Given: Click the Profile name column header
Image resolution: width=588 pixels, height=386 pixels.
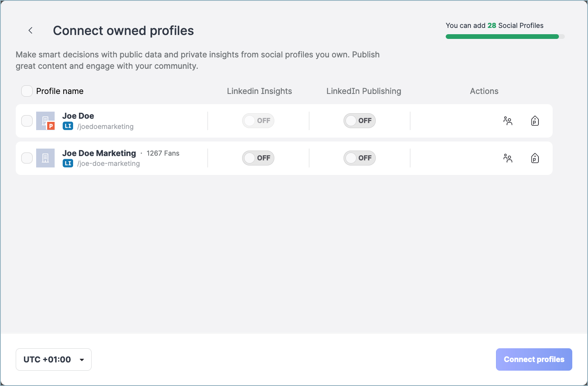Looking at the screenshot, I should (x=59, y=91).
